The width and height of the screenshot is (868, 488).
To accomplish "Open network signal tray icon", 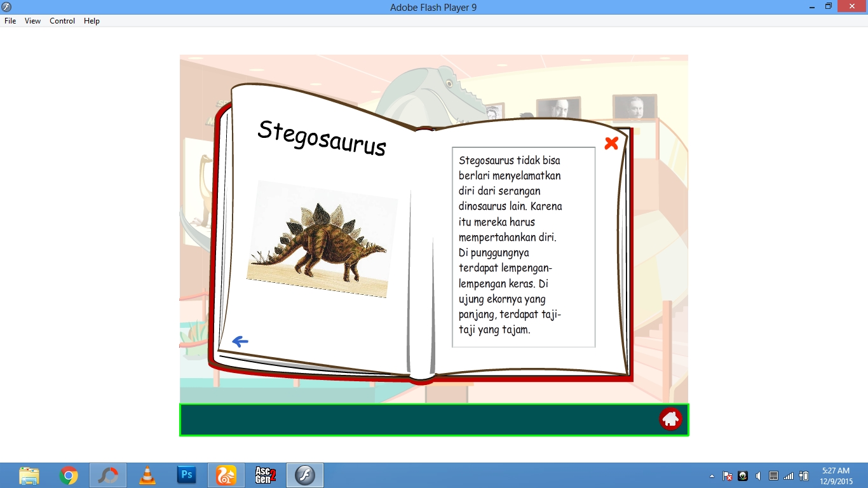I will click(x=789, y=476).
